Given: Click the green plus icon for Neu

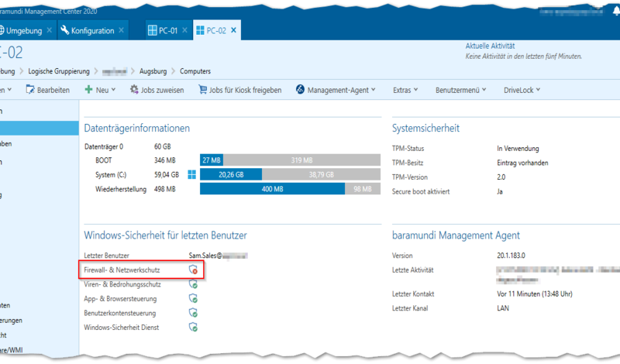Looking at the screenshot, I should [88, 90].
